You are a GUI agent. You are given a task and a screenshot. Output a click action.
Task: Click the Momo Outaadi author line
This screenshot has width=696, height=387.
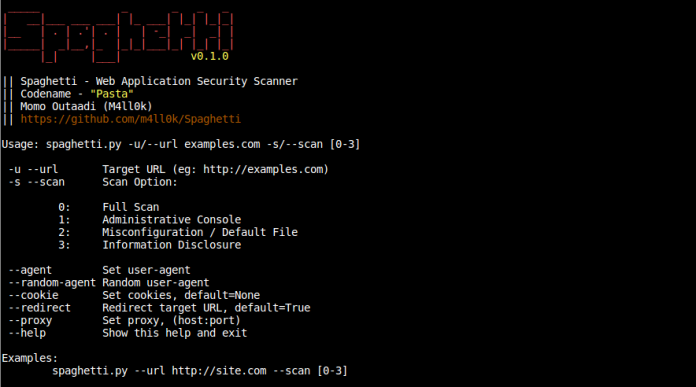[x=86, y=107]
